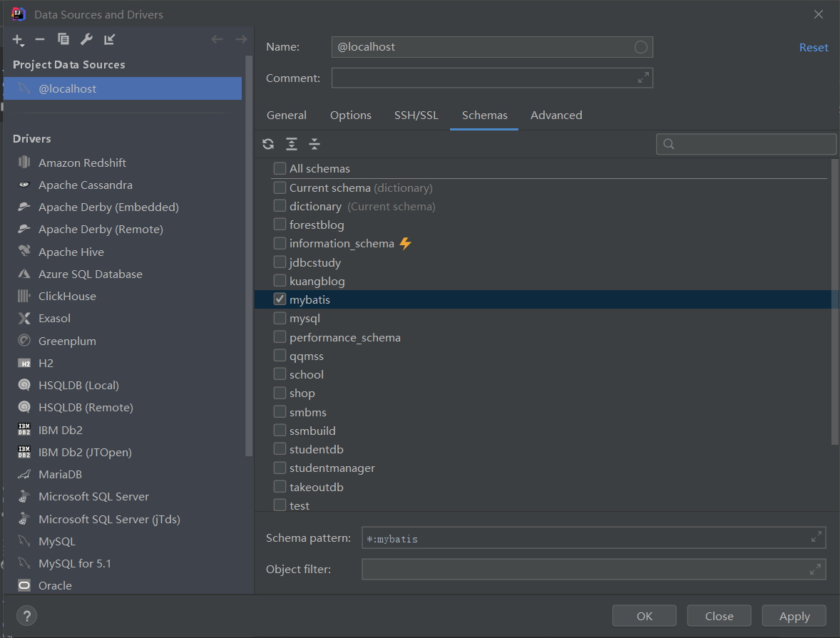Click the help question mark button
Image resolution: width=840 pixels, height=638 pixels.
[27, 615]
